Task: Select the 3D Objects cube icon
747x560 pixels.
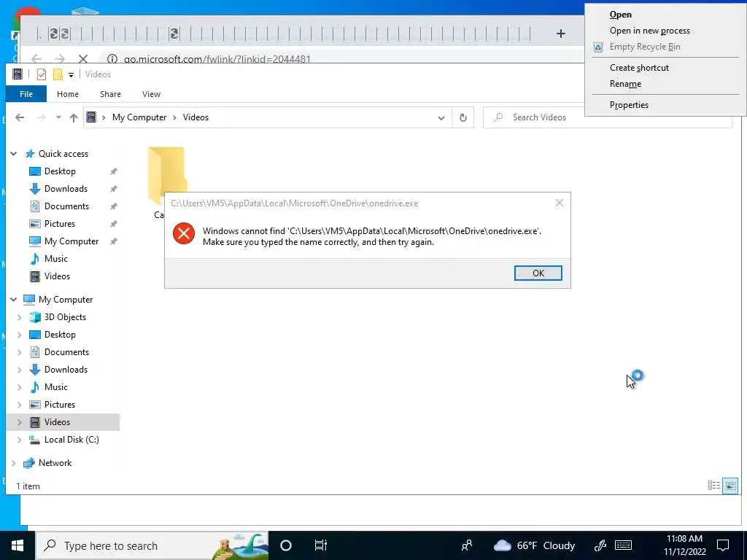Action: click(x=35, y=317)
